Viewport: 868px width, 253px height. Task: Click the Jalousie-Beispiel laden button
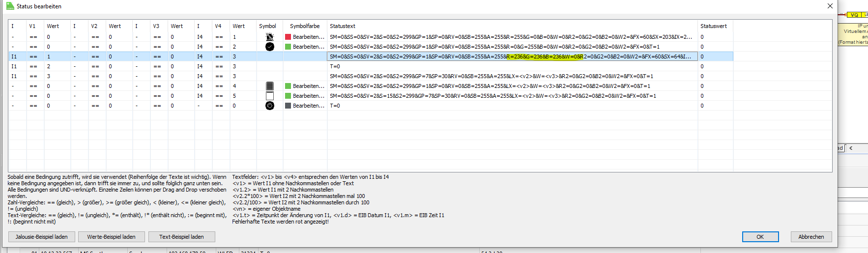click(42, 237)
